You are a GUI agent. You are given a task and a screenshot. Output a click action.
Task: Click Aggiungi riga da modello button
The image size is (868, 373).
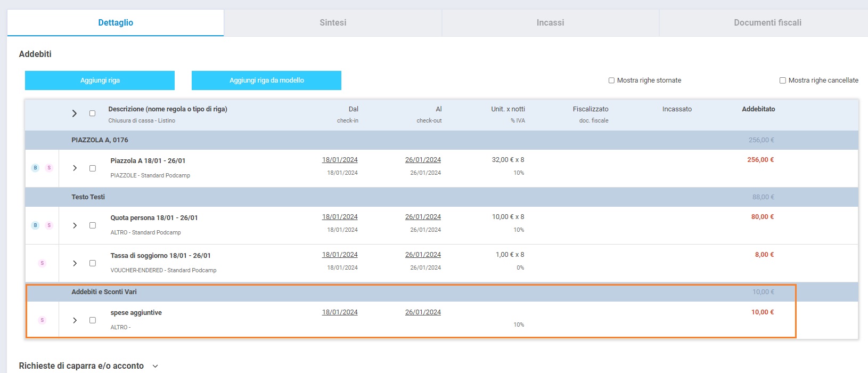click(x=266, y=80)
